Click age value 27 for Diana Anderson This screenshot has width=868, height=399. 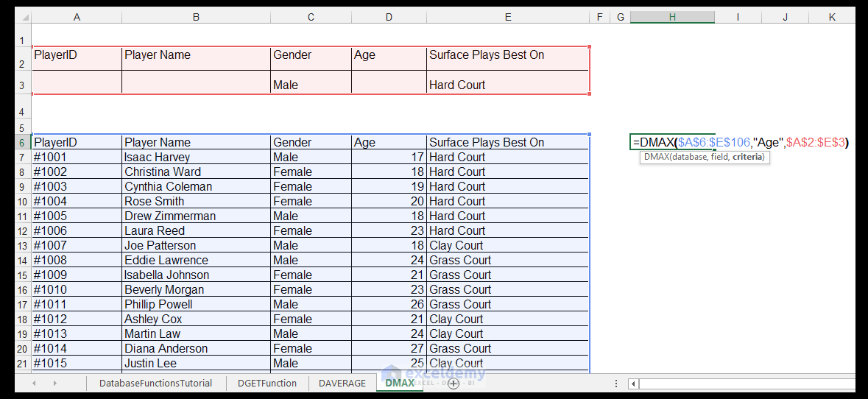point(389,348)
